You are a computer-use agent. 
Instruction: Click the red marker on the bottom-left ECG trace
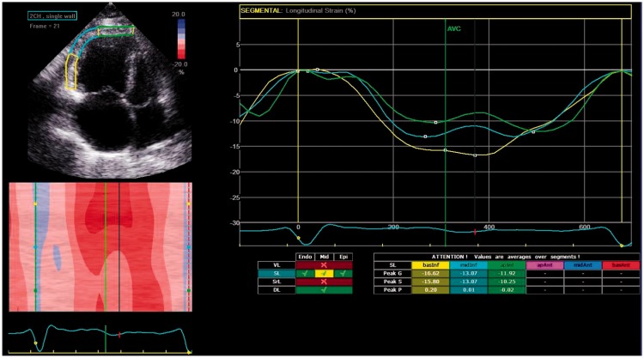(119, 335)
